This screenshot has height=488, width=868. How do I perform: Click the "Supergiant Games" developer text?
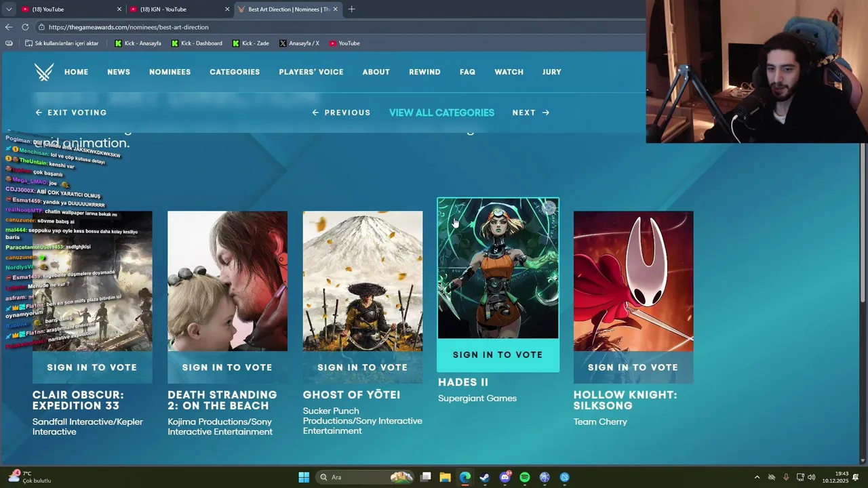(477, 399)
